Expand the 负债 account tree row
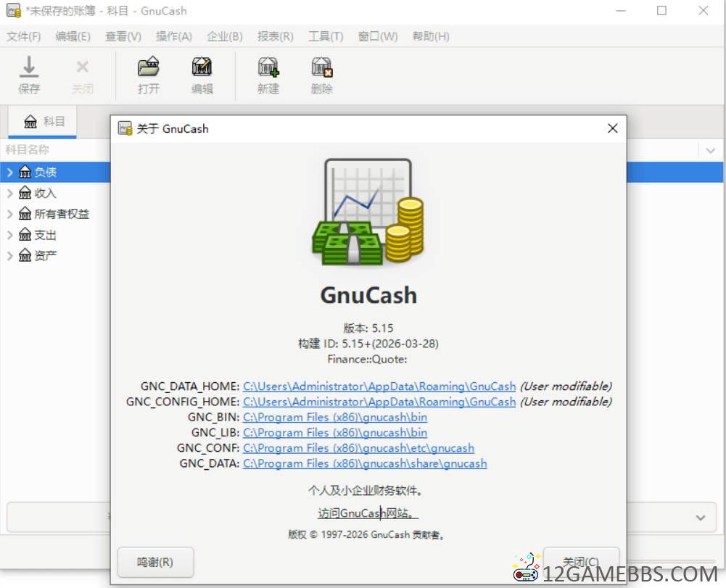 [x=9, y=173]
